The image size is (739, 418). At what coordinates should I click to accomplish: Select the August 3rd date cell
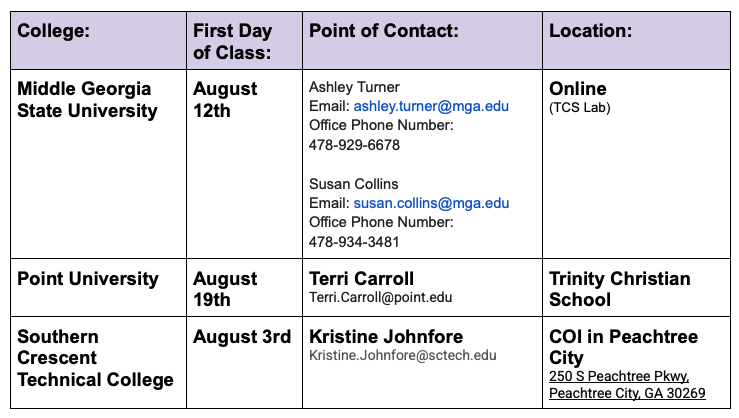(x=244, y=362)
